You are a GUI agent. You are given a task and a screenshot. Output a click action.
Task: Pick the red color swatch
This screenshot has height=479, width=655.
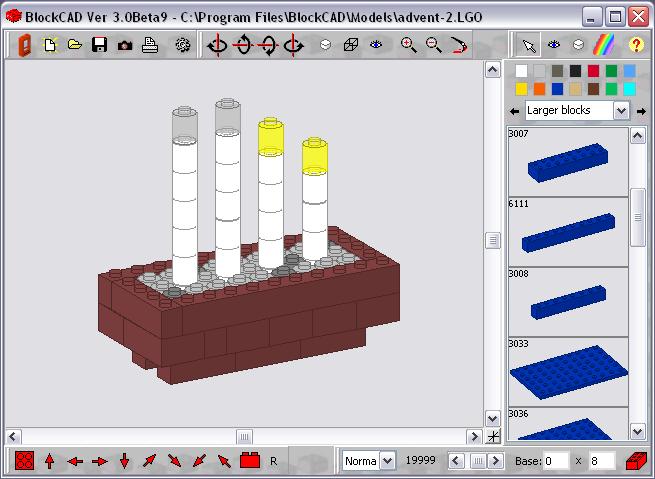click(593, 71)
